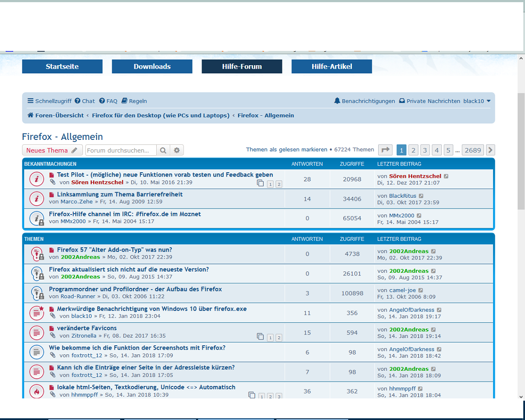Screen dimensions: 525x420
Task: Open Benachrichtigungen bell notifications
Action: coord(364,101)
